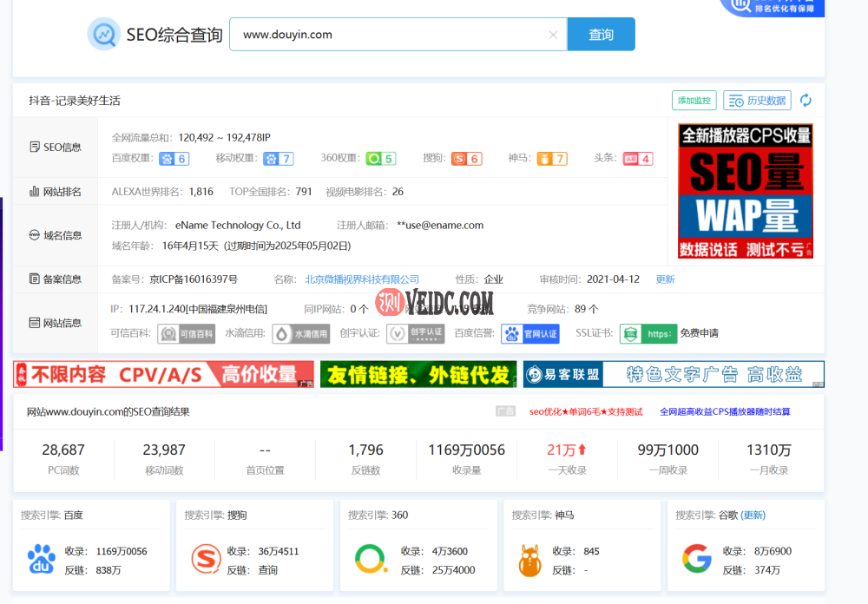Click the 更新 link beside the audit date
This screenshot has height=604, width=868.
(665, 279)
